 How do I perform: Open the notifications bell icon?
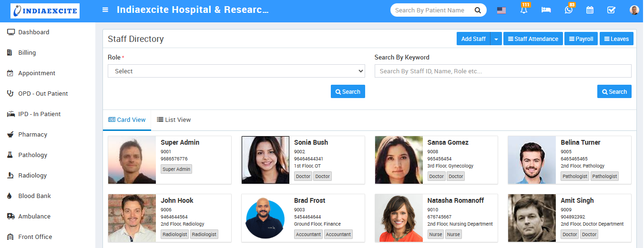tap(524, 10)
